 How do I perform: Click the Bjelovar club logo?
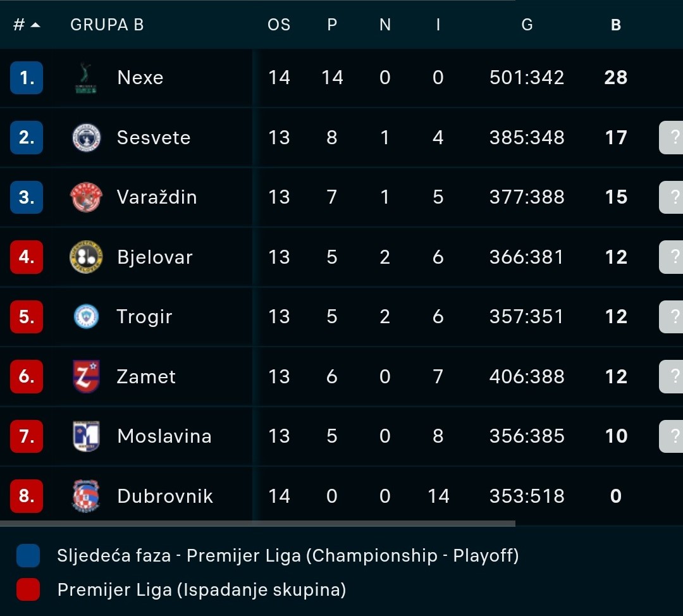[86, 257]
